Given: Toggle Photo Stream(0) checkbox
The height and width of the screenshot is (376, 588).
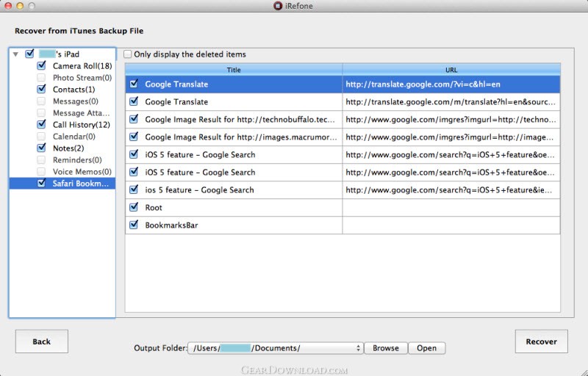Looking at the screenshot, I should coord(41,78).
